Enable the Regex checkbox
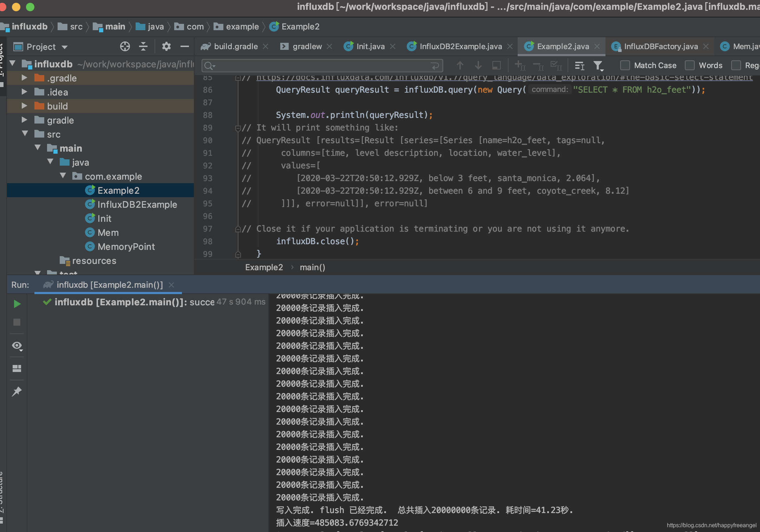This screenshot has height=532, width=760. click(736, 66)
